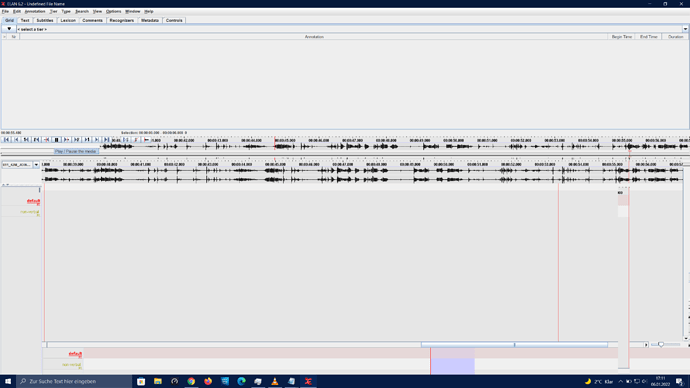Switch to the Metadata tab
Image resolution: width=690 pixels, height=388 pixels.
pos(150,20)
